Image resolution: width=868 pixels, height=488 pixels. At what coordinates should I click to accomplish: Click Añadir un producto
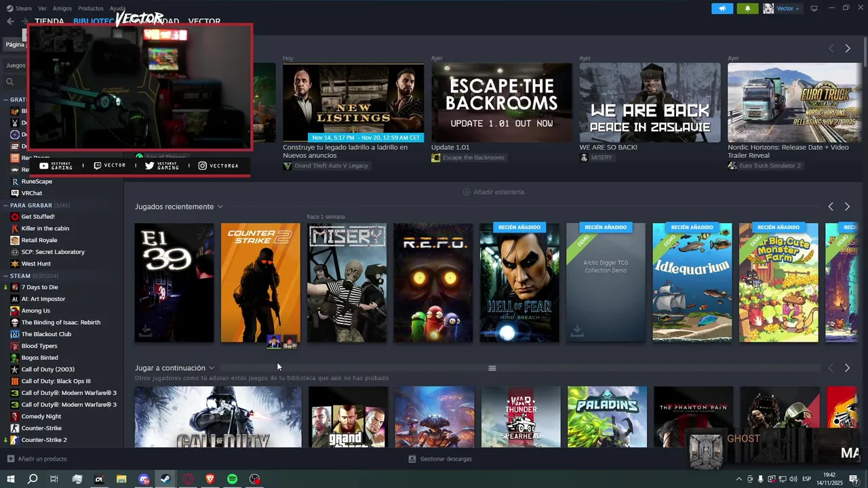37,459
